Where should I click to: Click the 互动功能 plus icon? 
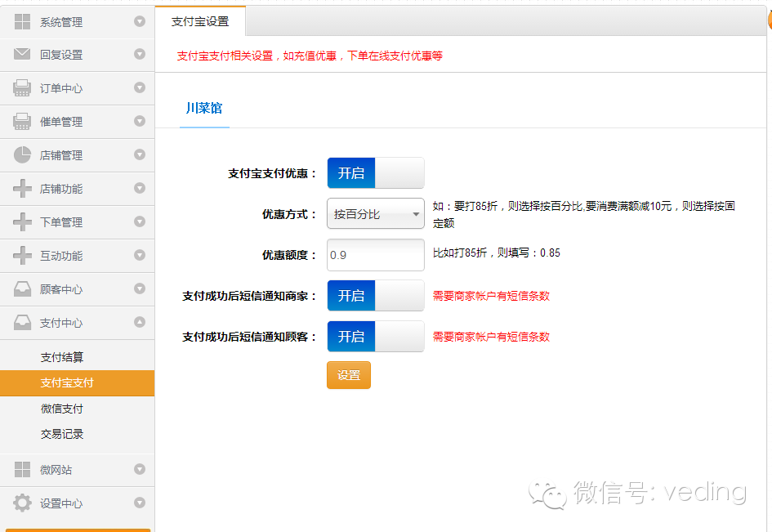tap(22, 255)
